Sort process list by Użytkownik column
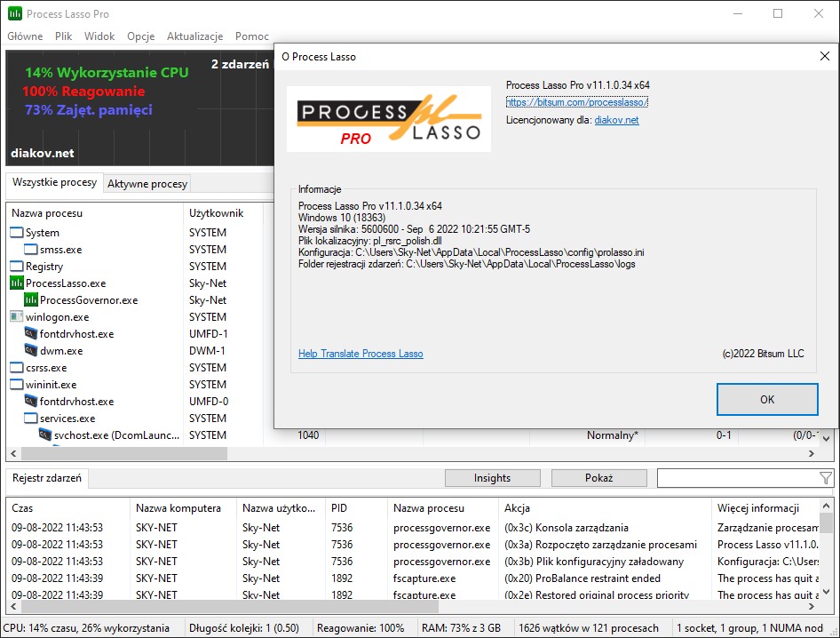Viewport: 840px width, 638px height. [223, 213]
